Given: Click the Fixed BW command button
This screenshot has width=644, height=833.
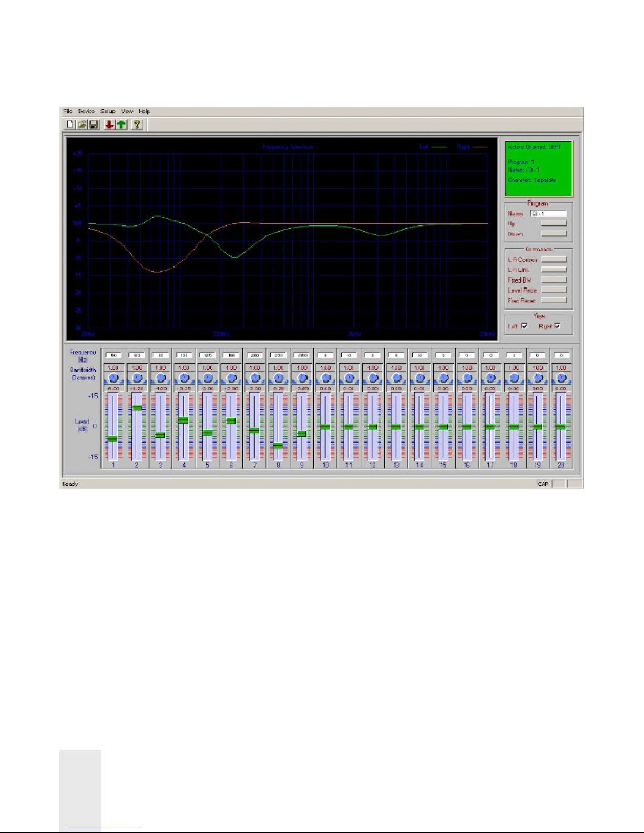Looking at the screenshot, I should click(554, 280).
